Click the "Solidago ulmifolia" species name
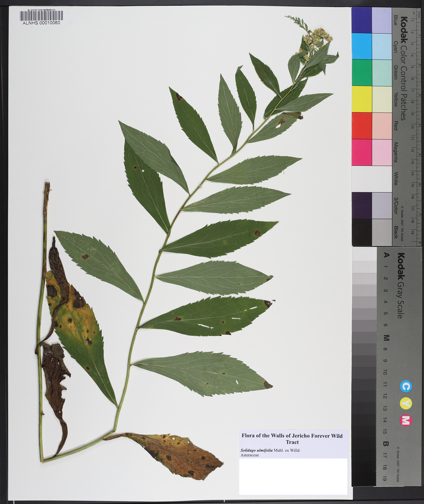The image size is (424, 504). (x=257, y=450)
